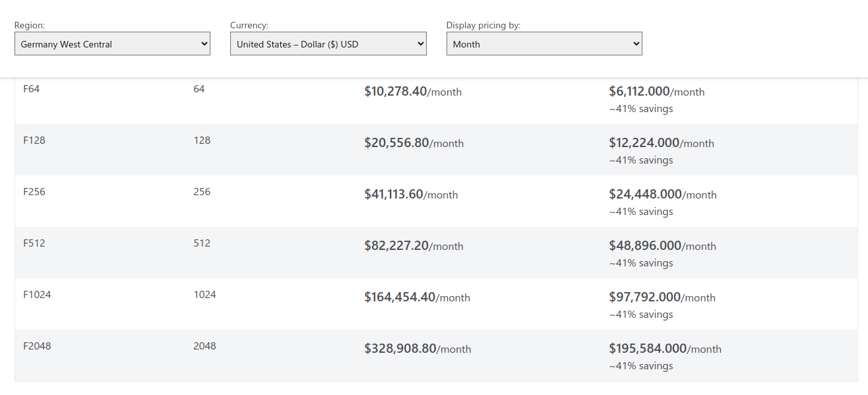Open the Currency dropdown showing US Dollar
The image size is (868, 395).
(328, 44)
